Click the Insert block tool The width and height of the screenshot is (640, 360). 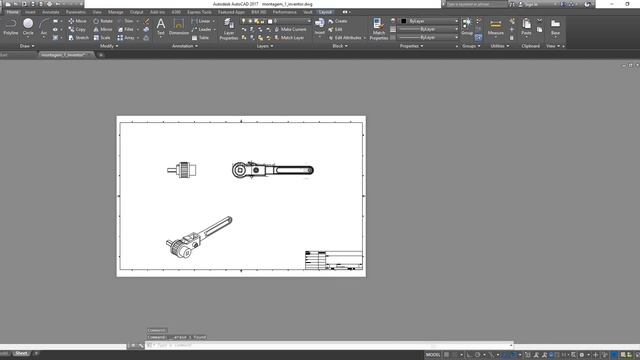pyautogui.click(x=320, y=27)
